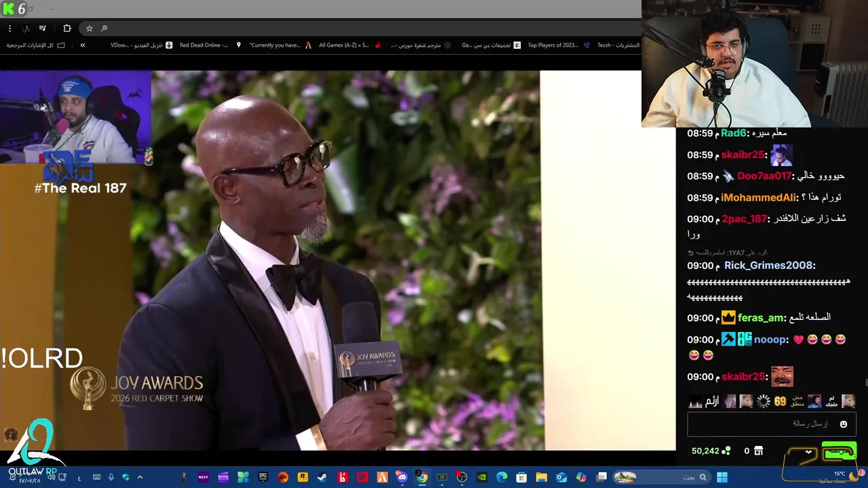Screen dimensions: 868x488
Task: Expand the hidden bookmarks chevron
Action: click(83, 45)
